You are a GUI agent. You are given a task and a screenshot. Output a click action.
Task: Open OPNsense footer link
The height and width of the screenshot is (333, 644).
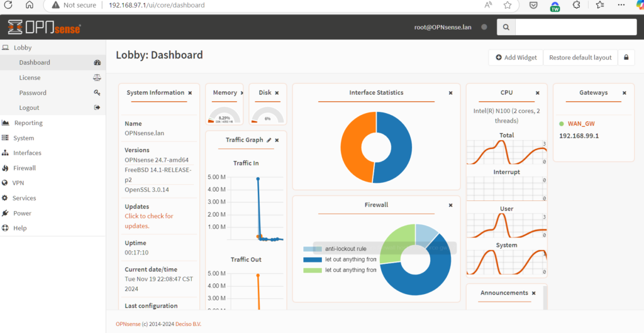128,324
